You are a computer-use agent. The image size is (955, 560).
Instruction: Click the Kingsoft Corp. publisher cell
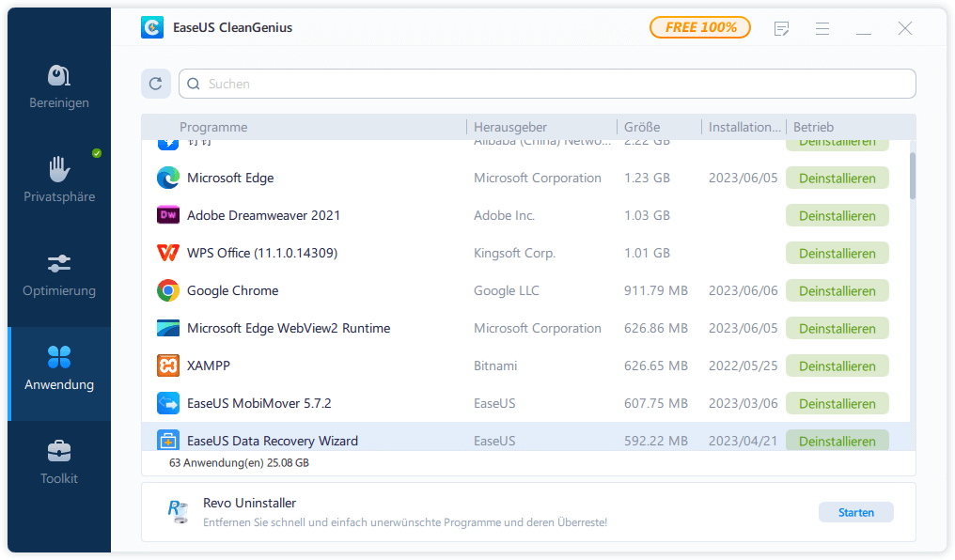[514, 253]
